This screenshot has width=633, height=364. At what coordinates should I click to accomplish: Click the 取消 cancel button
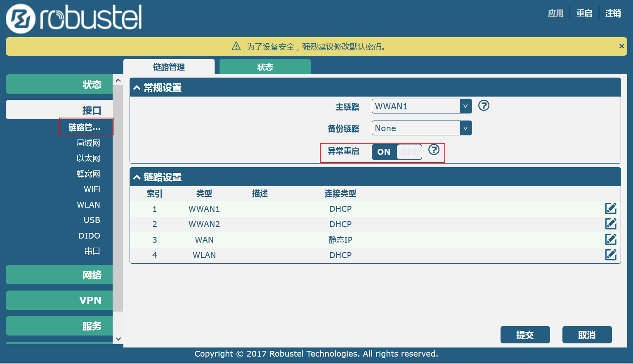[x=587, y=335]
